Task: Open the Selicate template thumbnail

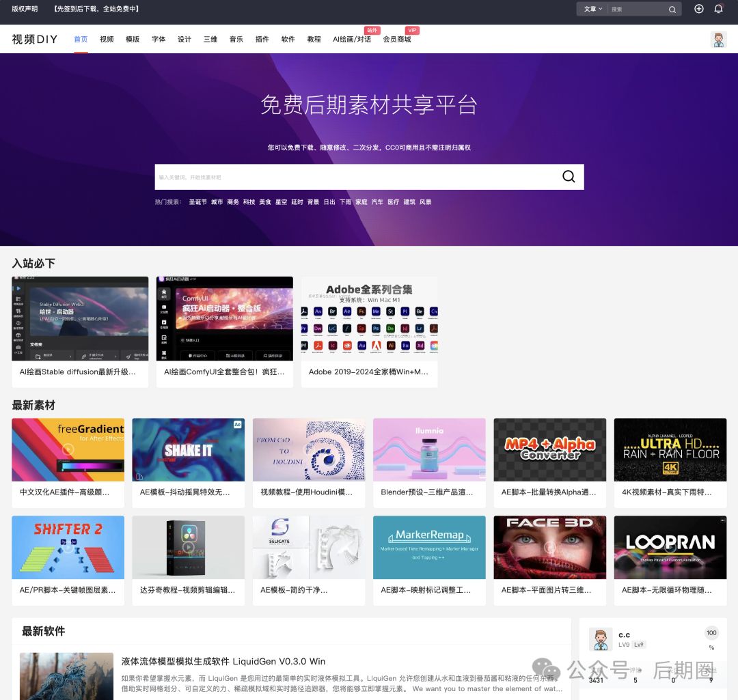Action: coord(309,547)
